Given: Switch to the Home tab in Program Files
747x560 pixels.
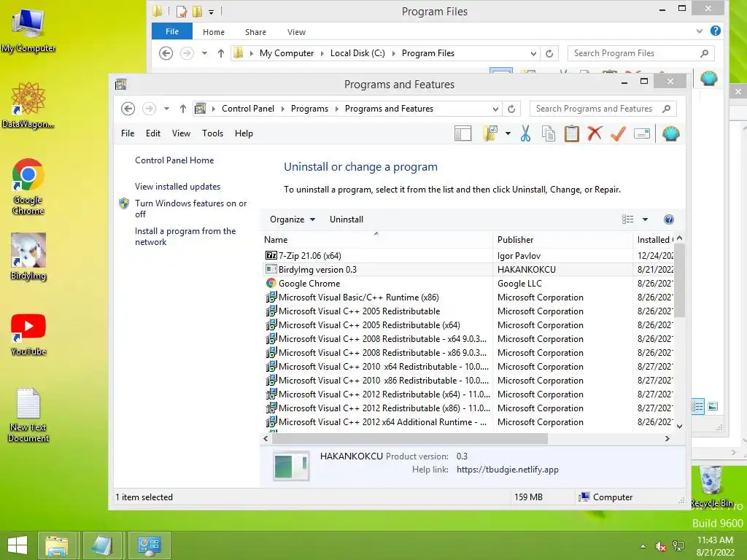Looking at the screenshot, I should click(214, 32).
